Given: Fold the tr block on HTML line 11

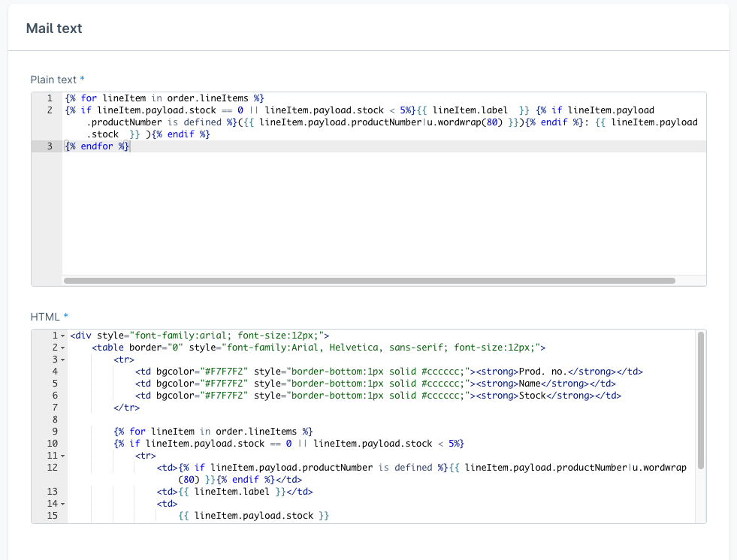Looking at the screenshot, I should point(62,456).
